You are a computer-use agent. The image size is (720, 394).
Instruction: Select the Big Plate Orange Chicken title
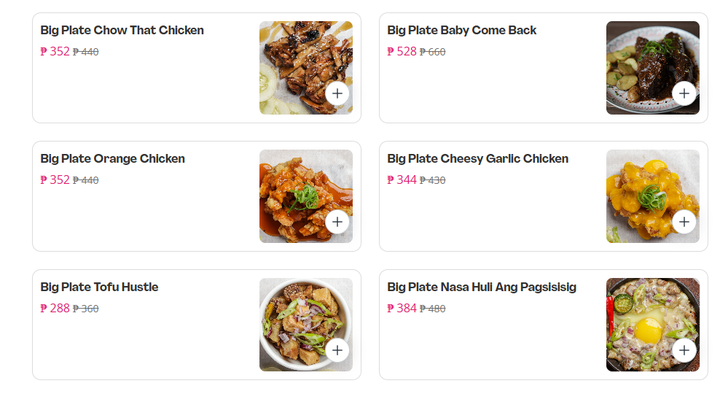[112, 159]
